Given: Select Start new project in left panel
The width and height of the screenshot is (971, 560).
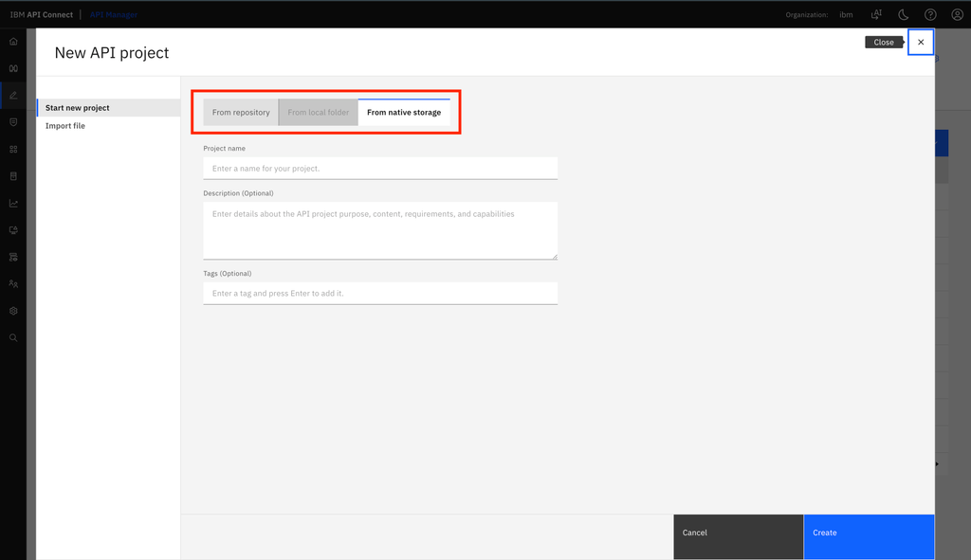Looking at the screenshot, I should click(x=108, y=108).
